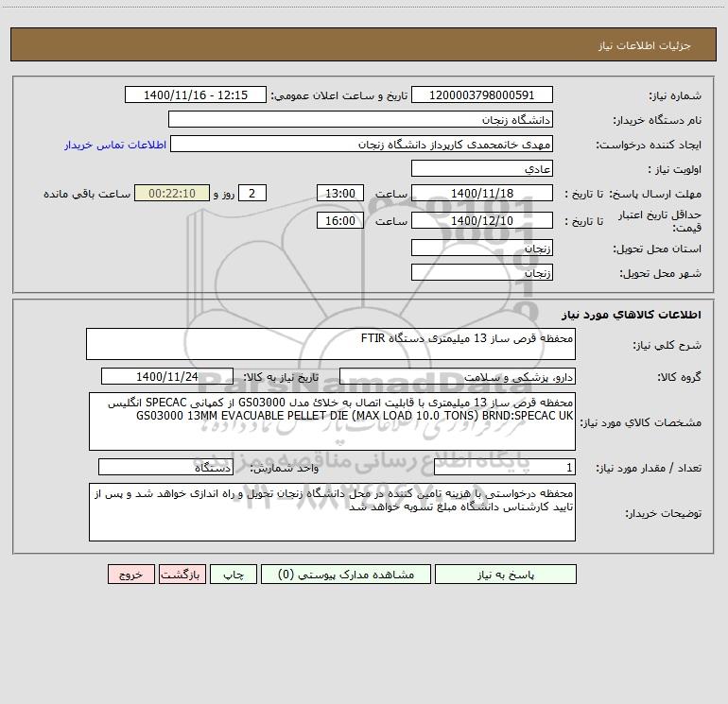Click label گروه کالا

pos(679,377)
